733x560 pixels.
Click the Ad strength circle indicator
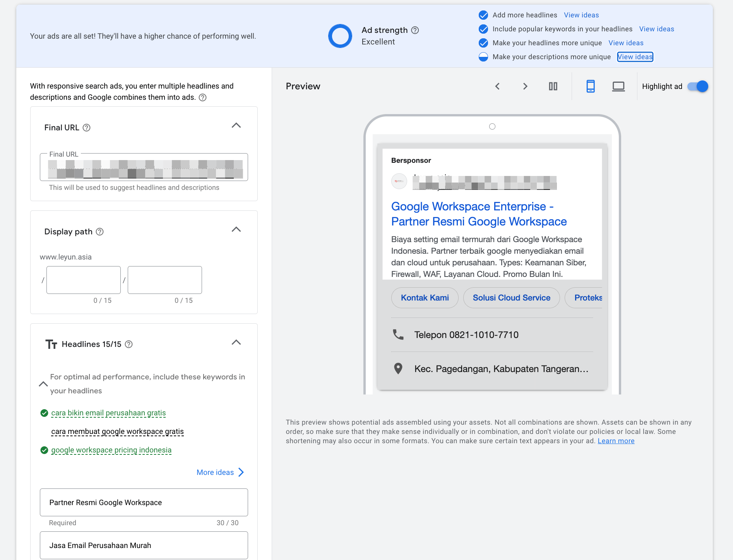coord(340,36)
